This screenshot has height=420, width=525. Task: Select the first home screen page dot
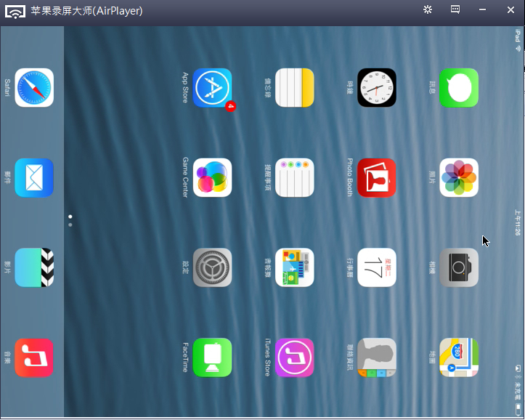coord(70,217)
